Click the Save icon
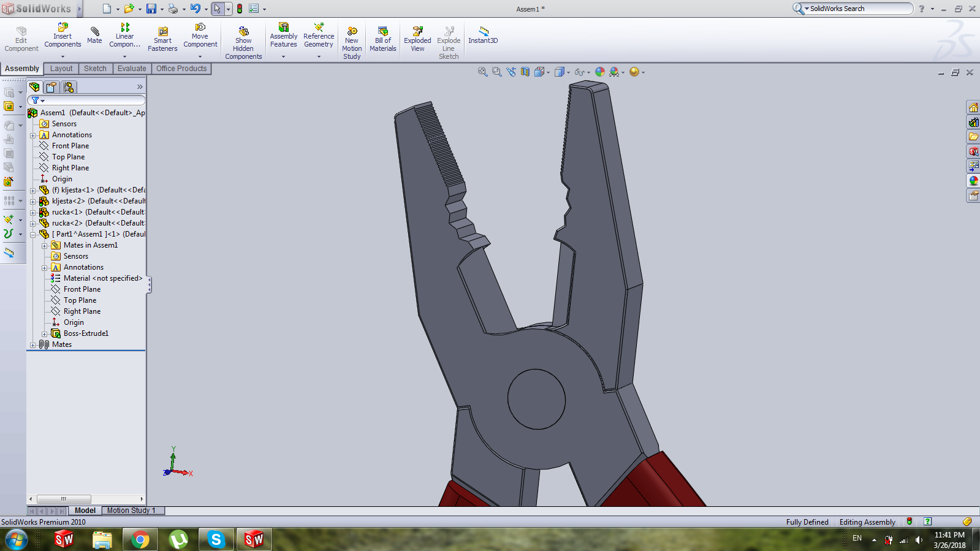The width and height of the screenshot is (980, 551). point(151,9)
